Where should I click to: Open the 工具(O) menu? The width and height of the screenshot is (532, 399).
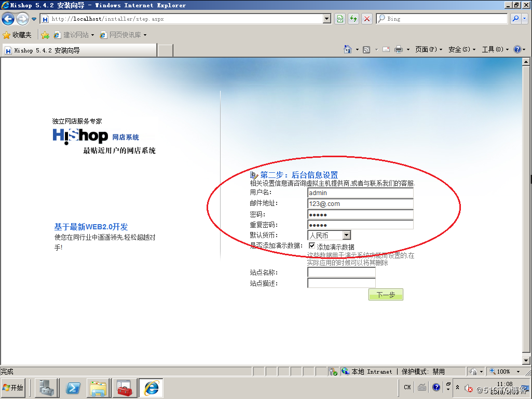click(x=495, y=49)
